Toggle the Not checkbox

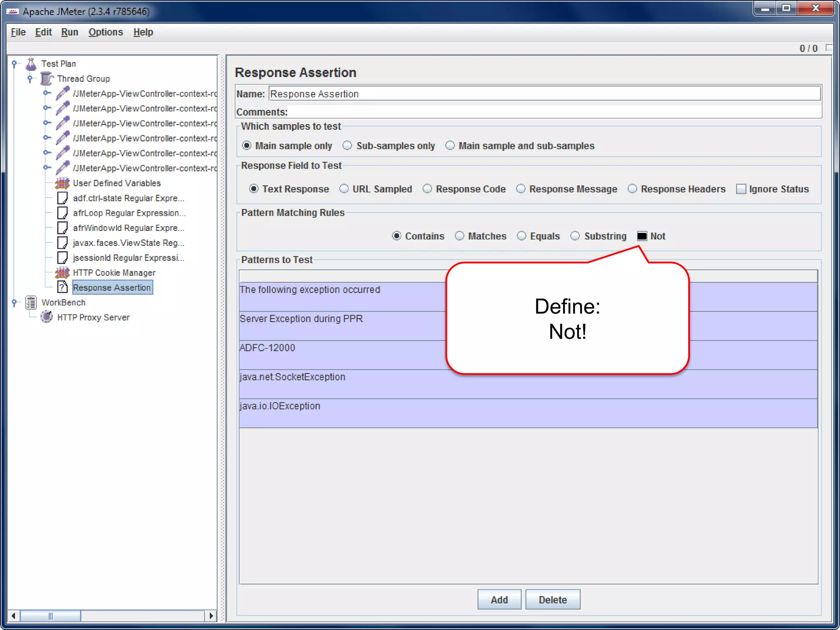pyautogui.click(x=642, y=236)
